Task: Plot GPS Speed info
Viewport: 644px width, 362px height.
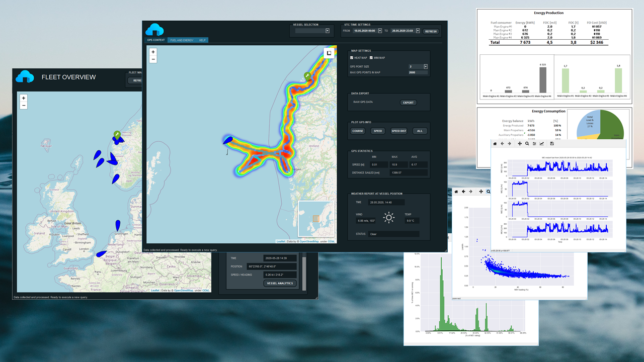Action: pyautogui.click(x=378, y=131)
